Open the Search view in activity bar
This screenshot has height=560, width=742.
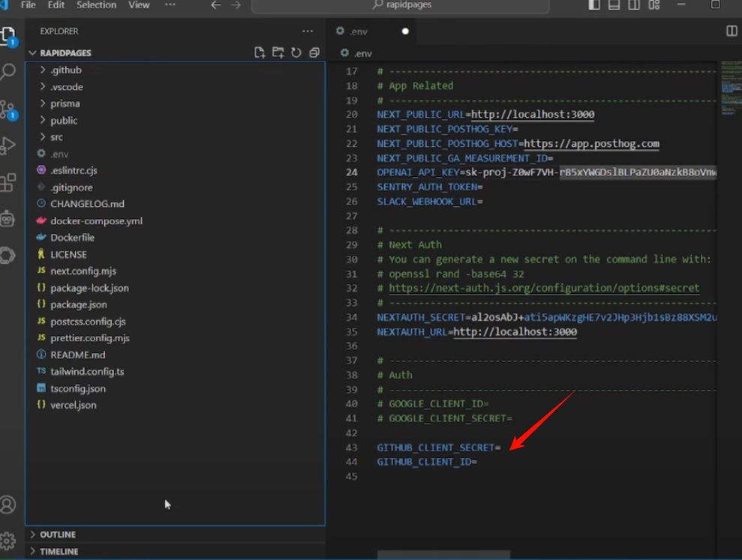click(x=8, y=72)
